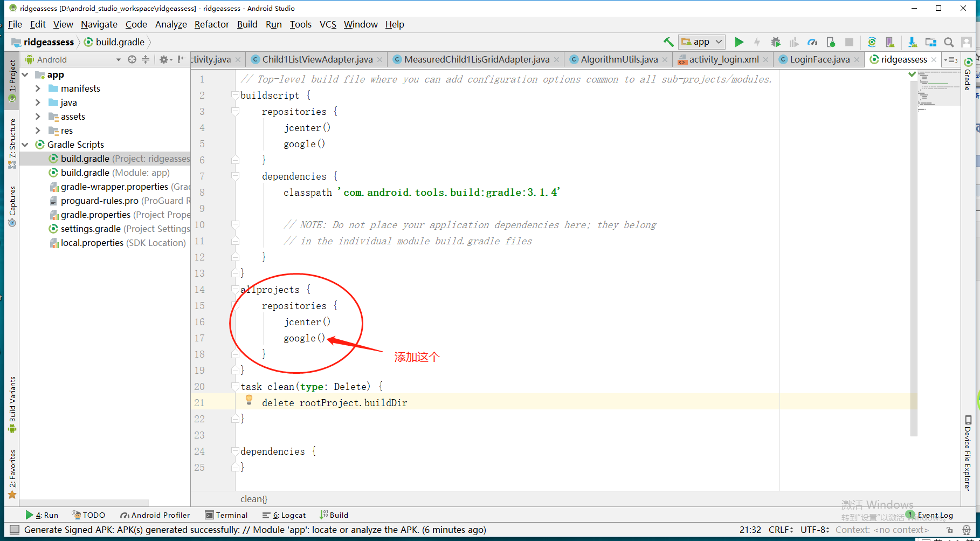Open the app run configuration dropdown
This screenshot has height=541, width=980.
click(702, 42)
